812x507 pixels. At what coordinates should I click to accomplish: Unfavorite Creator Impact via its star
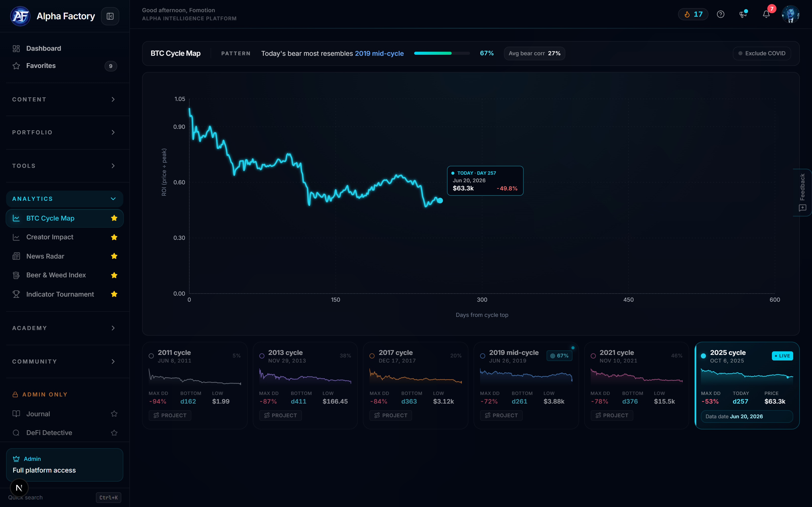click(x=114, y=238)
